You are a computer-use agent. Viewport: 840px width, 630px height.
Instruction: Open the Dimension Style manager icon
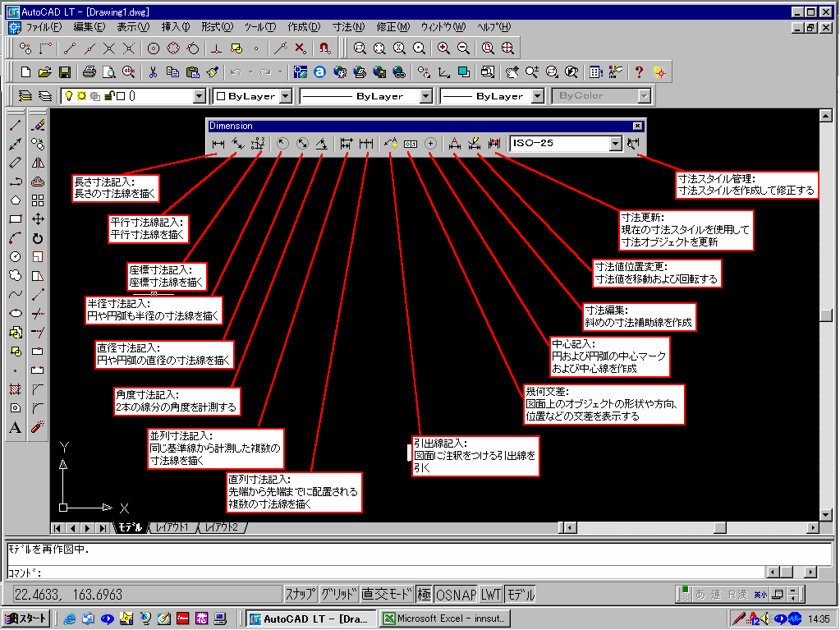tap(634, 144)
